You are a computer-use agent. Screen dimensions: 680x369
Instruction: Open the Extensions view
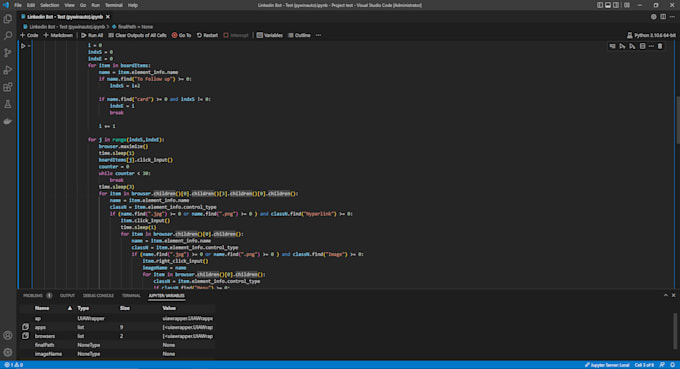click(x=8, y=87)
